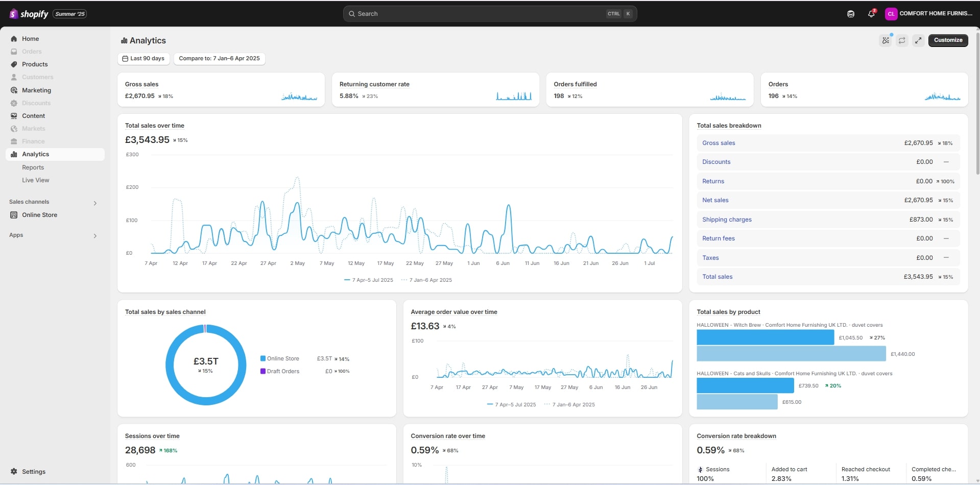Click the Total sales by sales channel title
Screen dimensions: 980x485
tap(165, 312)
